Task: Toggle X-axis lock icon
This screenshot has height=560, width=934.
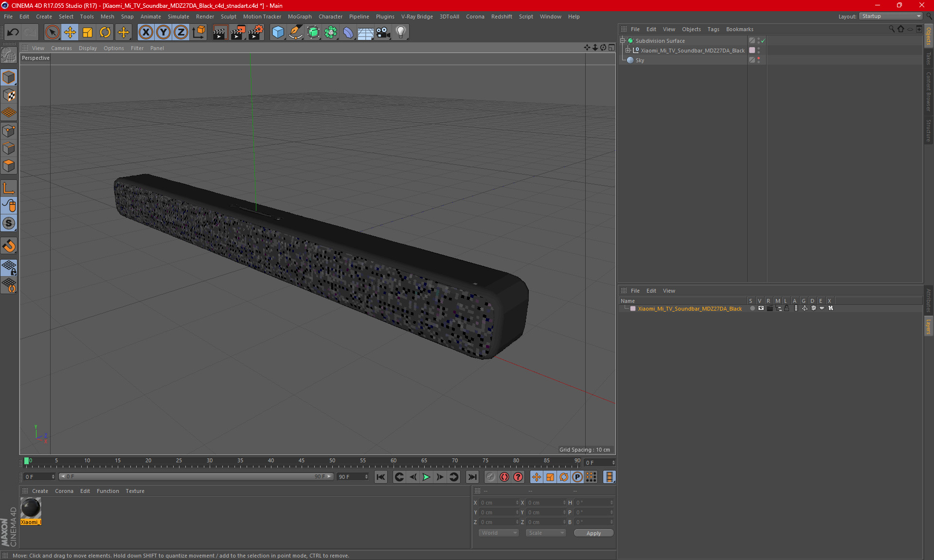Action: click(145, 33)
